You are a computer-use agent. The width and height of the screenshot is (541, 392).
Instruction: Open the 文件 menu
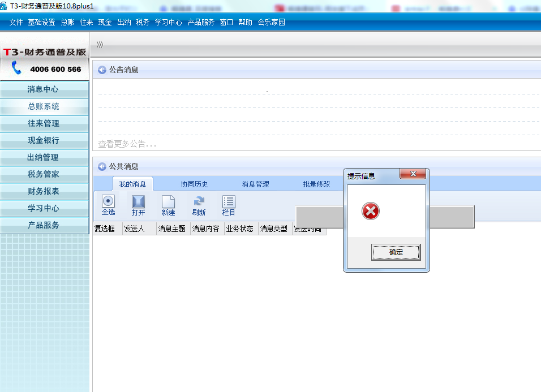(16, 23)
